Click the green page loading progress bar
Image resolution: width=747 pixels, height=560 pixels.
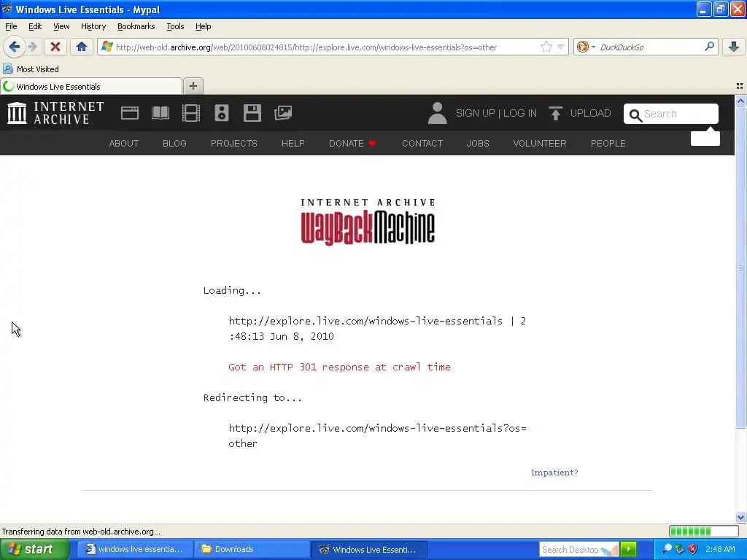point(704,532)
